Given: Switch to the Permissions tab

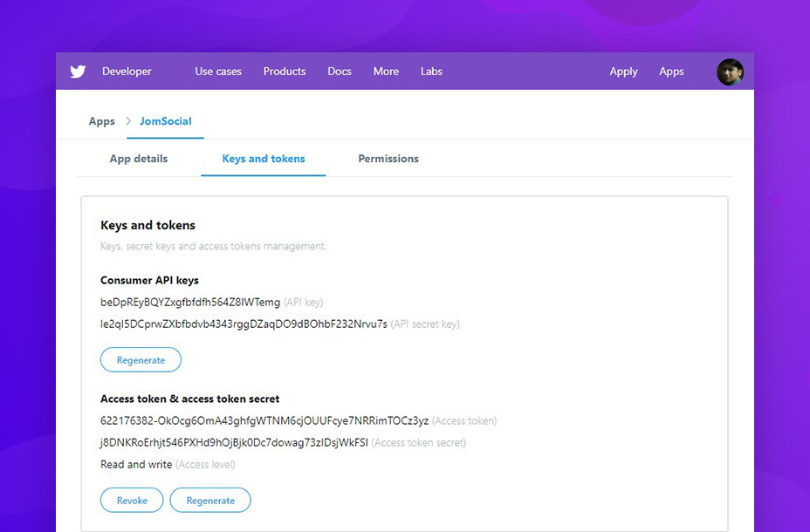Looking at the screenshot, I should [388, 159].
